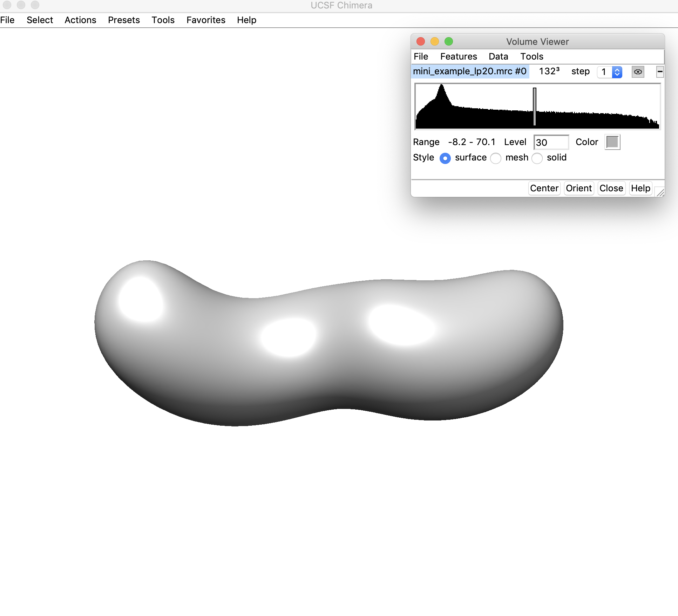678x616 pixels.
Task: Toggle the eye icon for the volume's visibility
Action: 638,72
